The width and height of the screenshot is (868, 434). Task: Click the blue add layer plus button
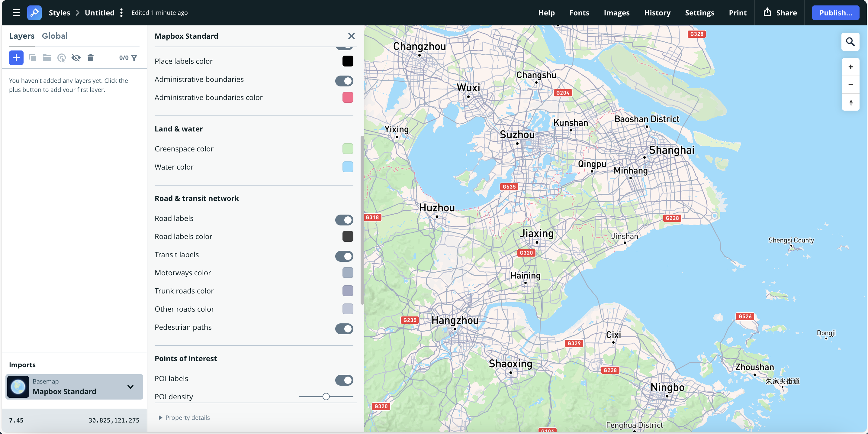[x=16, y=58]
